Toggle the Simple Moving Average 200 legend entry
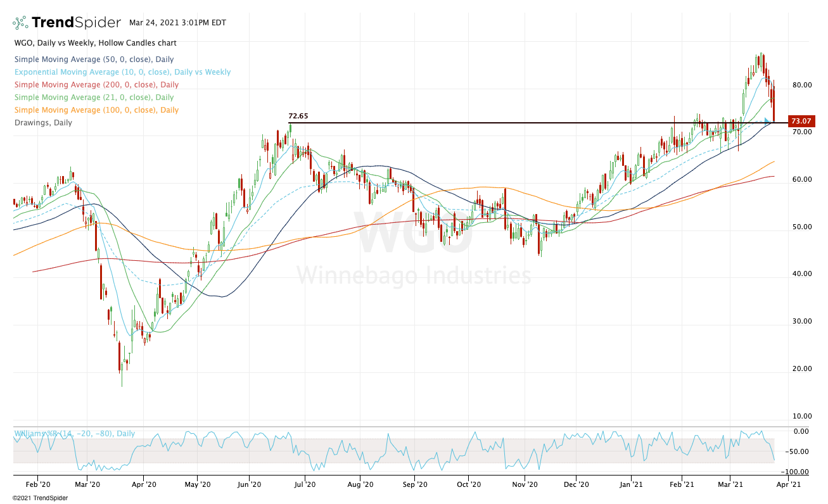This screenshot has width=828, height=504. pyautogui.click(x=95, y=85)
